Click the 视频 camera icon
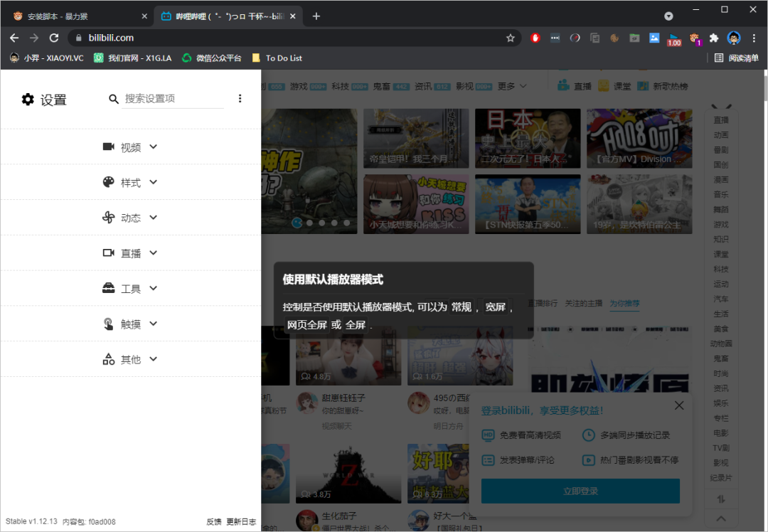 109,147
